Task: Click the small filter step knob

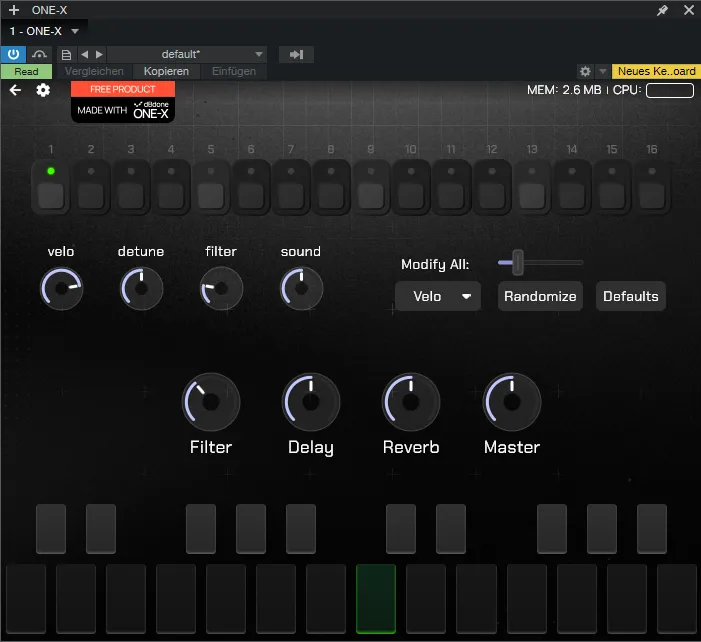Action: [x=221, y=288]
